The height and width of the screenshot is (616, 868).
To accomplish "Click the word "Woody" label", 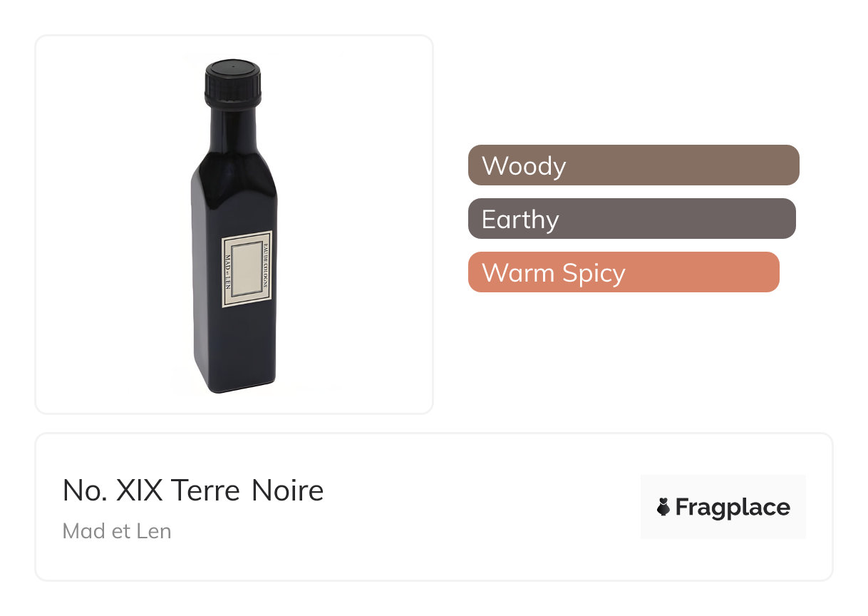I will click(524, 165).
